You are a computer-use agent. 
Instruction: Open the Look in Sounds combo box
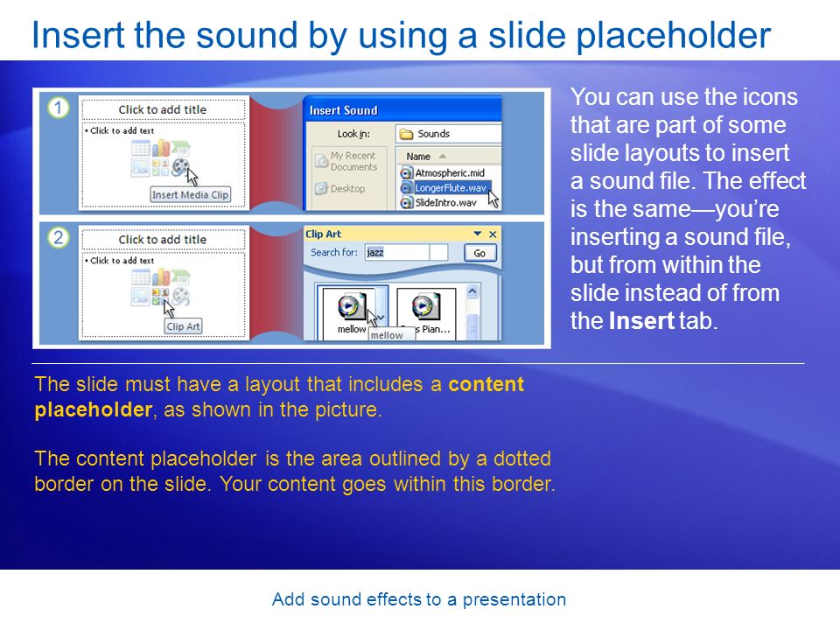pos(448,134)
